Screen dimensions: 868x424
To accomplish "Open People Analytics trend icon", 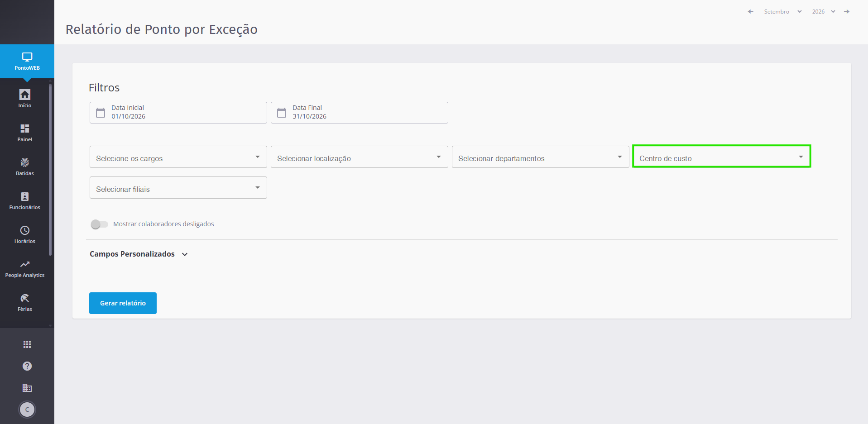I will point(24,264).
